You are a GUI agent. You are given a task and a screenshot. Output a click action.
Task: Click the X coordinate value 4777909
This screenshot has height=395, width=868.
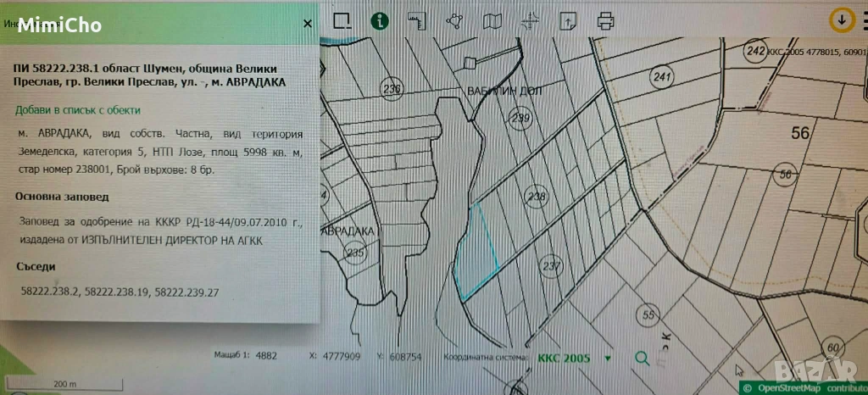pos(341,358)
